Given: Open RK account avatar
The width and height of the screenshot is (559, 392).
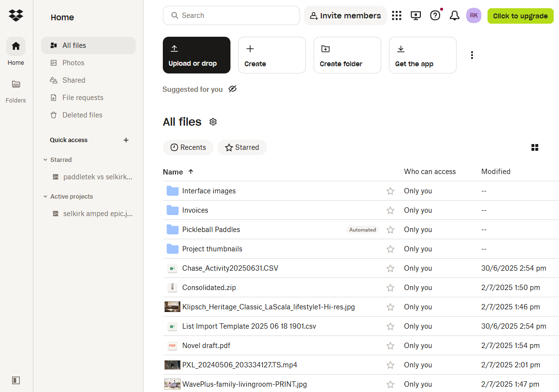Looking at the screenshot, I should (x=473, y=15).
